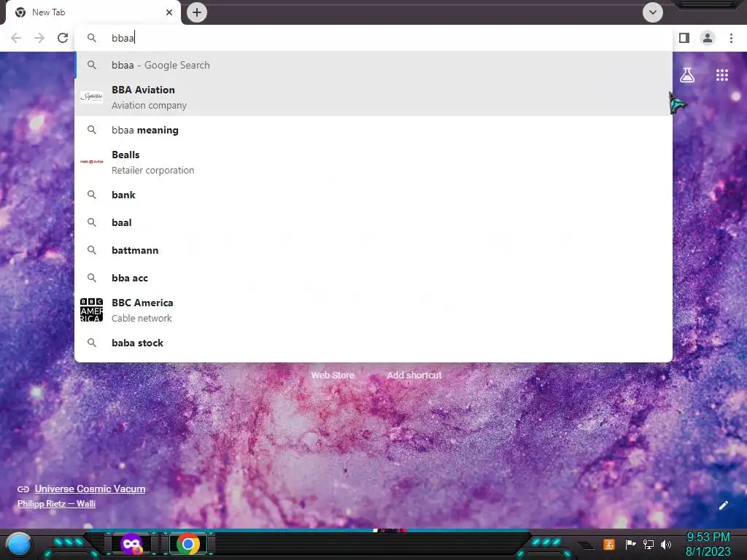Open the Chrome profile menu
The height and width of the screenshot is (560, 747).
point(708,38)
